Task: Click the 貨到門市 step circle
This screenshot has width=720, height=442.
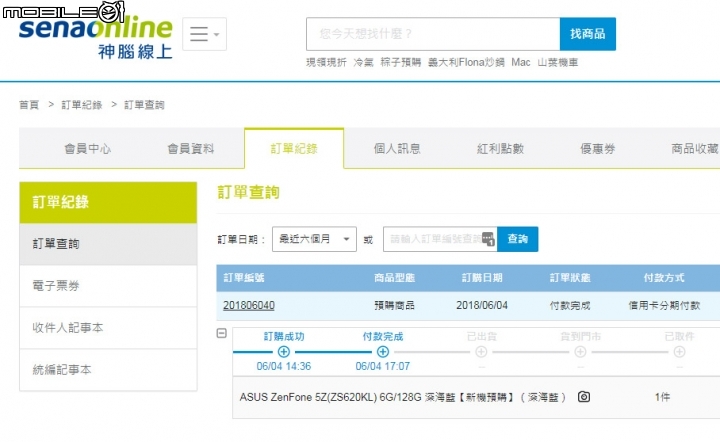Action: [x=580, y=352]
